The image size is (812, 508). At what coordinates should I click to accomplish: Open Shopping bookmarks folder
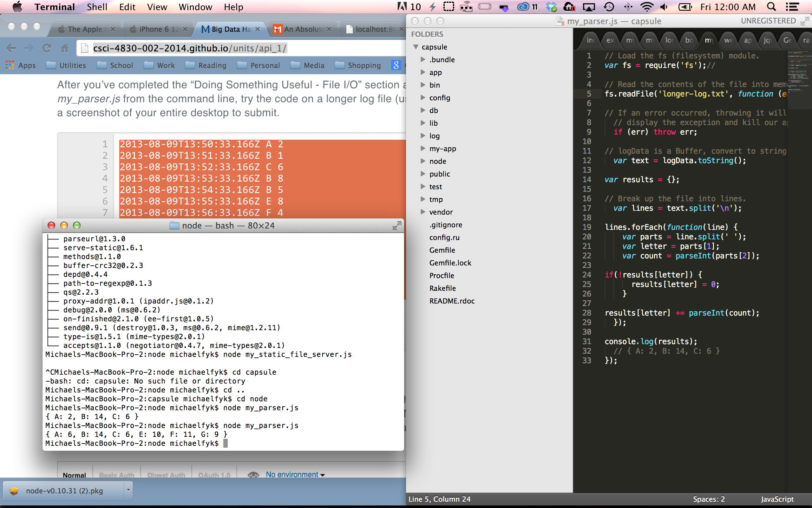(x=358, y=65)
